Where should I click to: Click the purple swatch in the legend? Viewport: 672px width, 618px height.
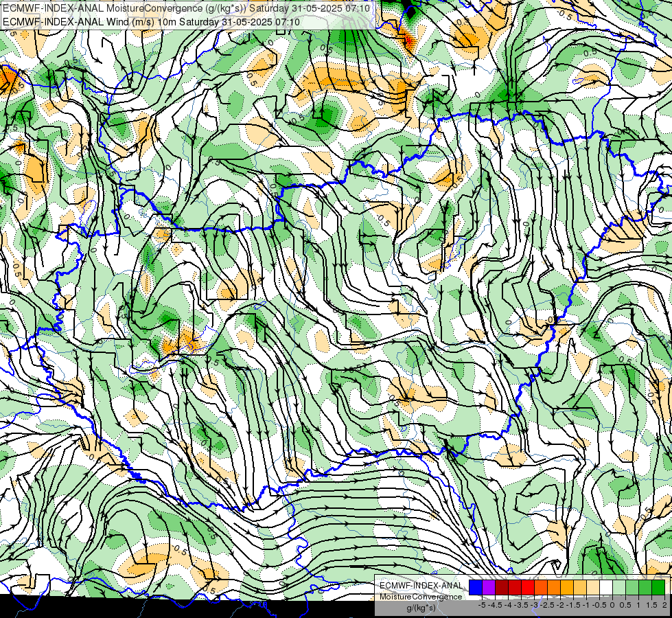[x=489, y=587]
